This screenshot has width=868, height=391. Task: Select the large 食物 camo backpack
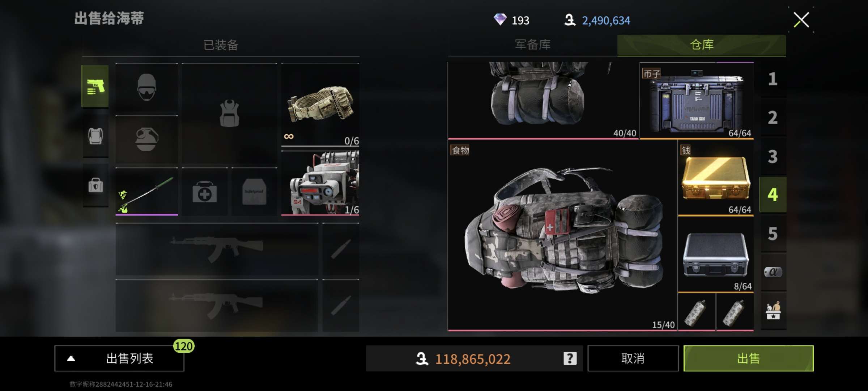point(562,235)
